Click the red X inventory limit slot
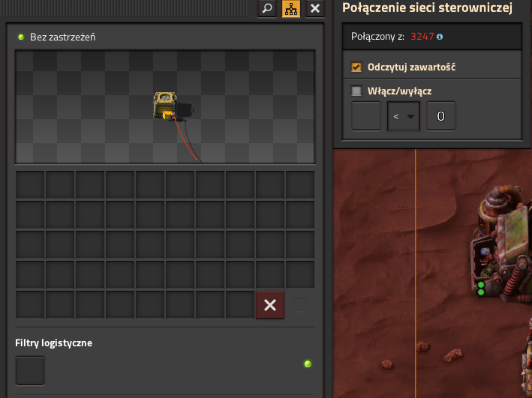The height and width of the screenshot is (398, 532). click(x=270, y=305)
